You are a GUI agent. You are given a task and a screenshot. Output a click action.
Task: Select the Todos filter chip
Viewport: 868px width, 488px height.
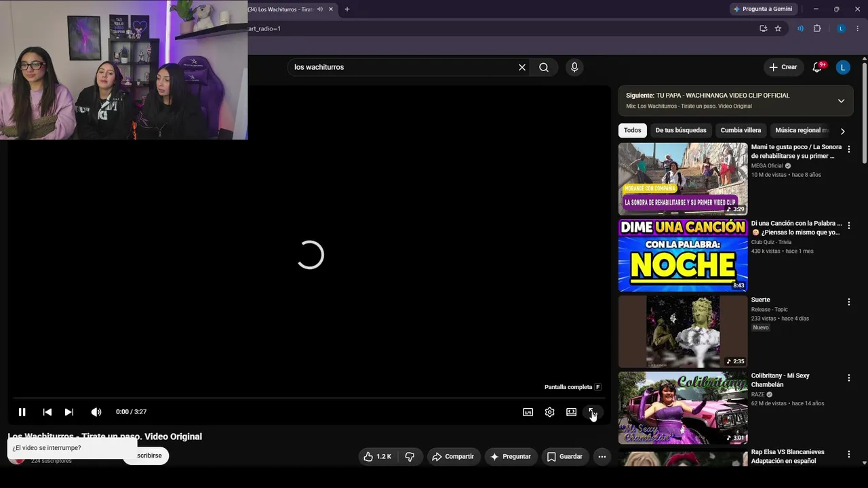pos(632,130)
